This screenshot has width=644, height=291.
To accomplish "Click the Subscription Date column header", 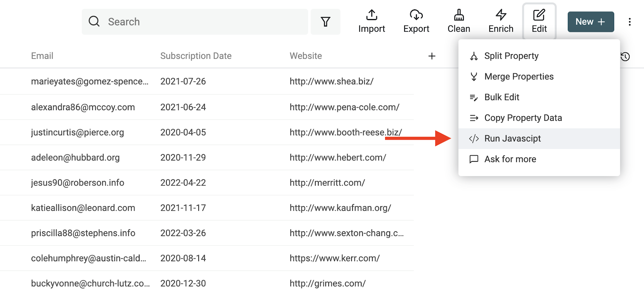I will 196,56.
